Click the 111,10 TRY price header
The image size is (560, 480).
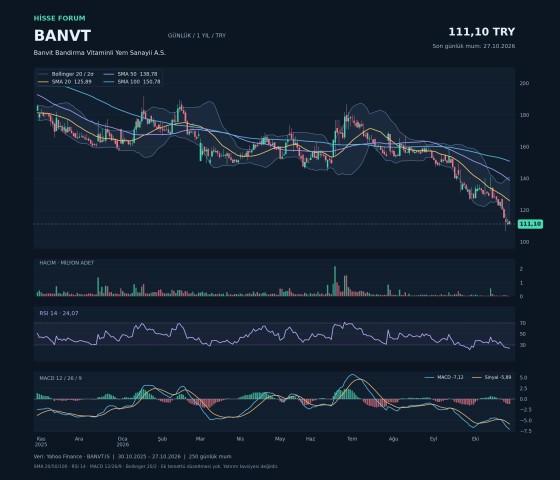coord(481,32)
